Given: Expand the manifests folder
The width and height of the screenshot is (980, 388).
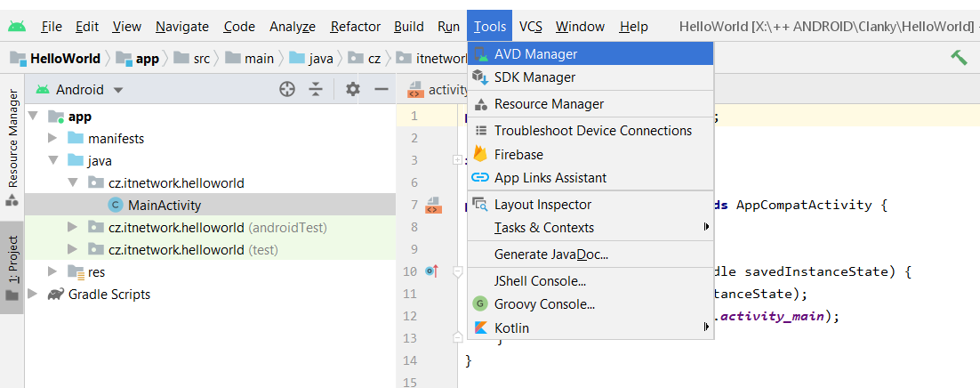Looking at the screenshot, I should pos(52,138).
